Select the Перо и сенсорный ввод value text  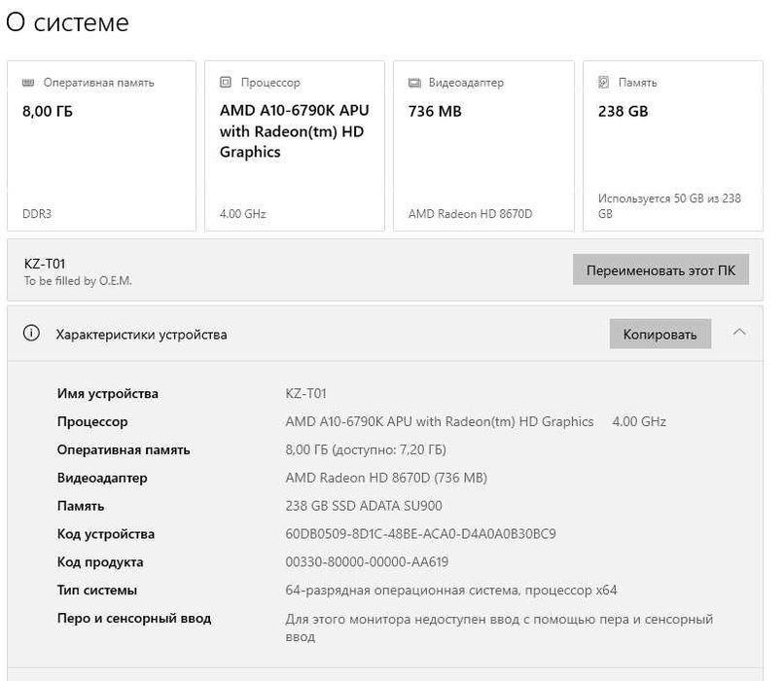[x=499, y=627]
